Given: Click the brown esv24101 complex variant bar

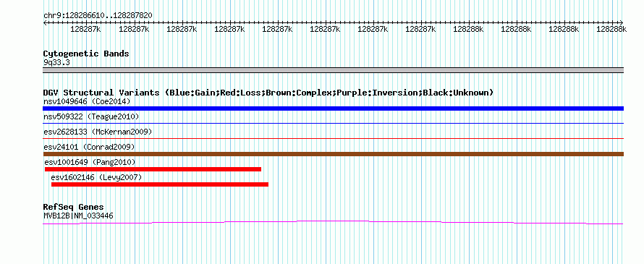Looking at the screenshot, I should tap(333, 154).
